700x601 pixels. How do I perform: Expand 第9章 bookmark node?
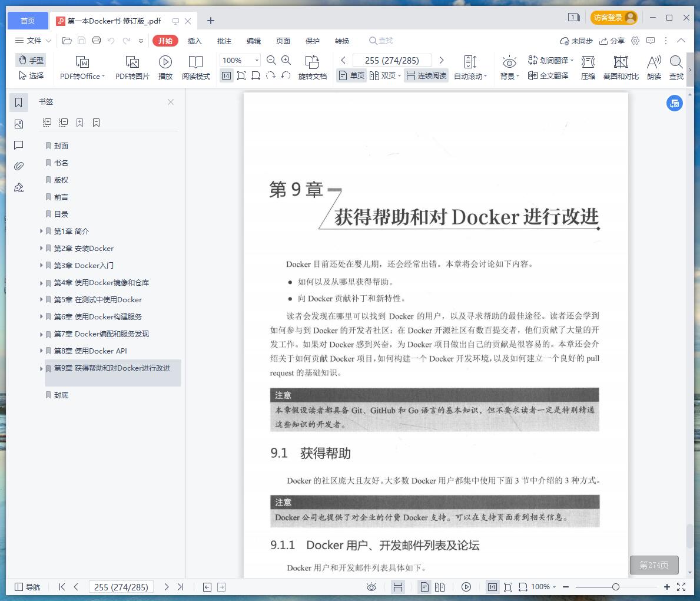click(41, 368)
